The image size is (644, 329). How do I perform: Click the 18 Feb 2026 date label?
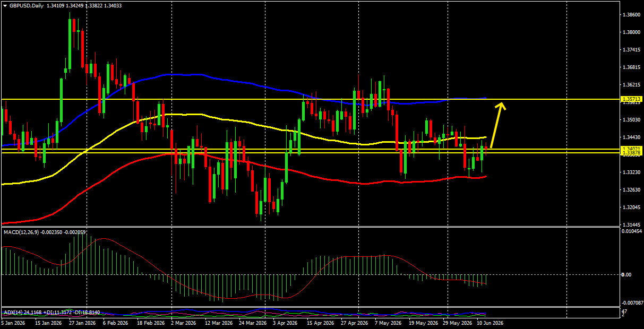click(150, 323)
